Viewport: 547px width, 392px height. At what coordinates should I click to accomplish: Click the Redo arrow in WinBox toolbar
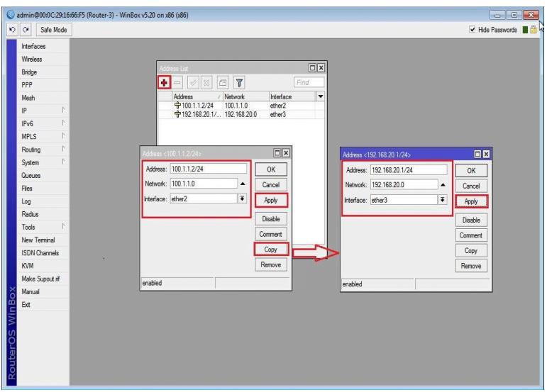pyautogui.click(x=26, y=30)
